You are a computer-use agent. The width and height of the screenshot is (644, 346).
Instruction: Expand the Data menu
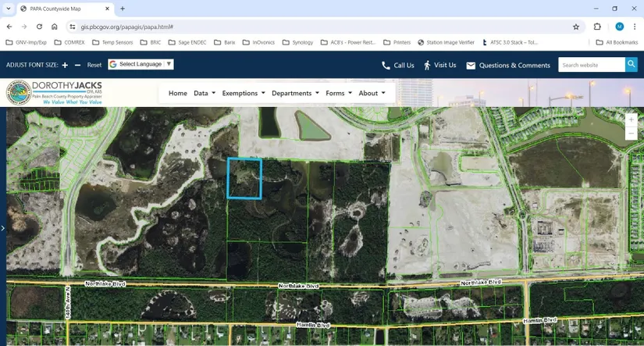tap(205, 93)
